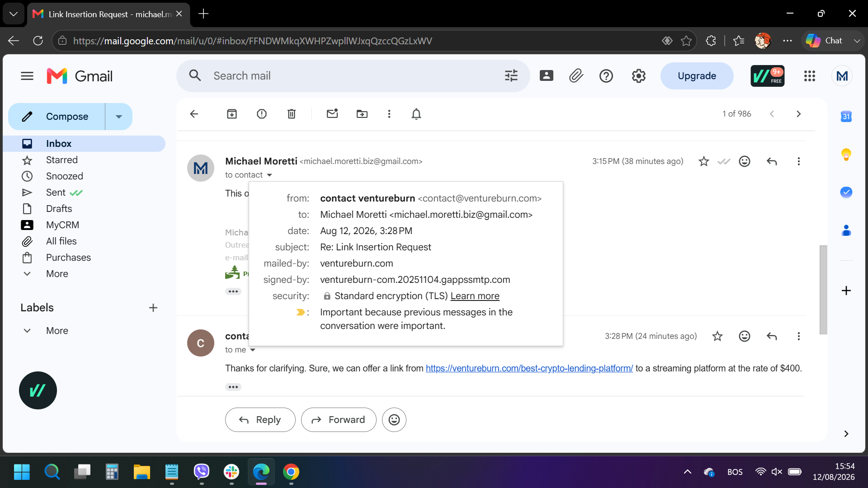Open the Learn more encryption link

click(475, 296)
